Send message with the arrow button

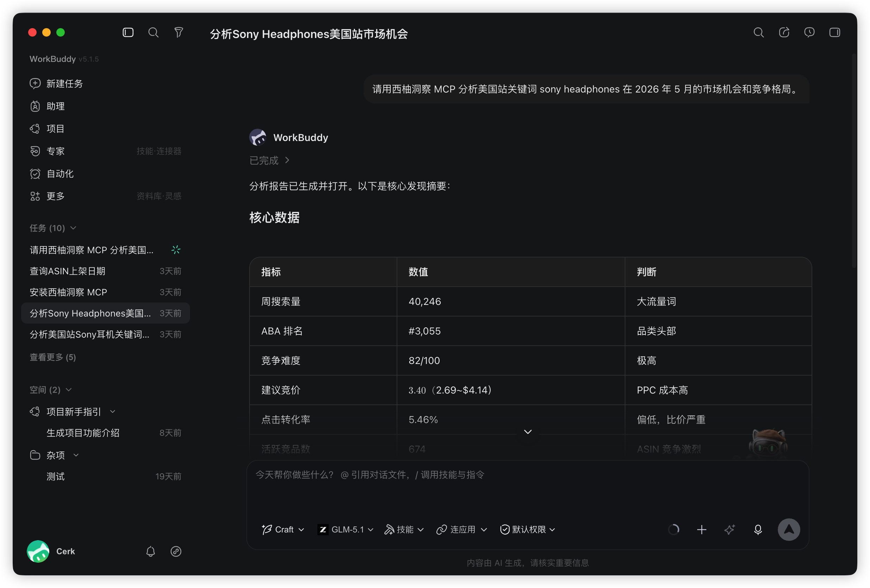[789, 529]
